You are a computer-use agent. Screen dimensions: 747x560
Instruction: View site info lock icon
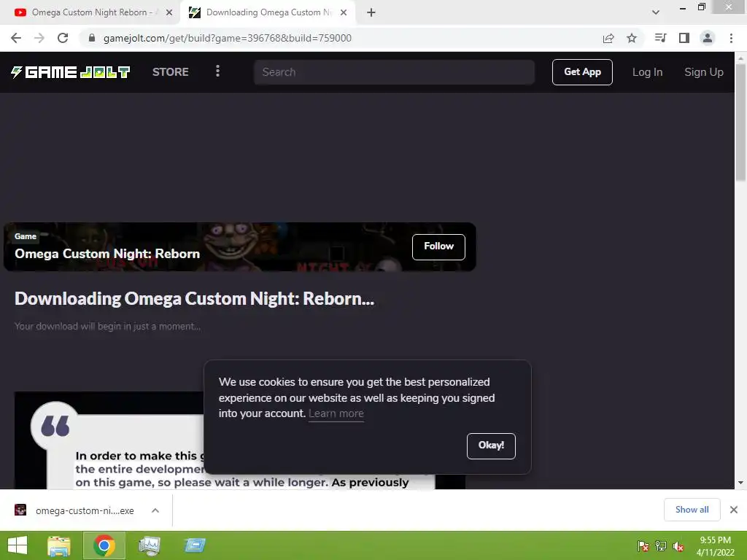coord(92,38)
